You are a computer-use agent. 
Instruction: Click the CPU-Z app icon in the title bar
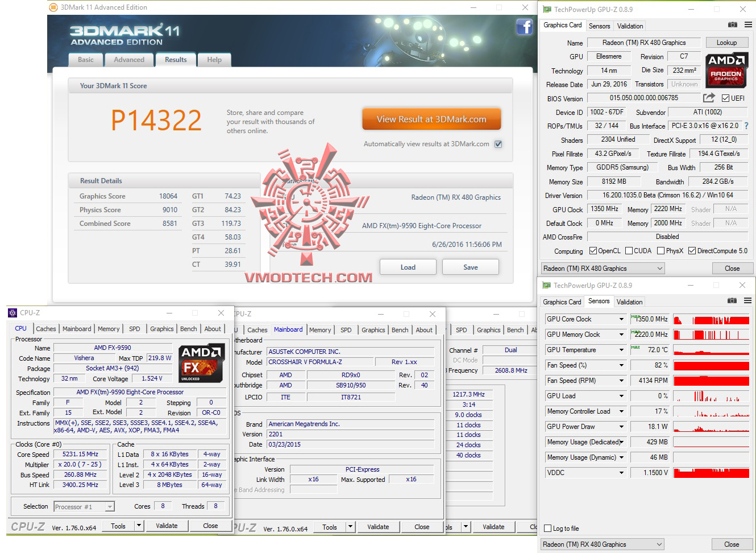pyautogui.click(x=13, y=313)
